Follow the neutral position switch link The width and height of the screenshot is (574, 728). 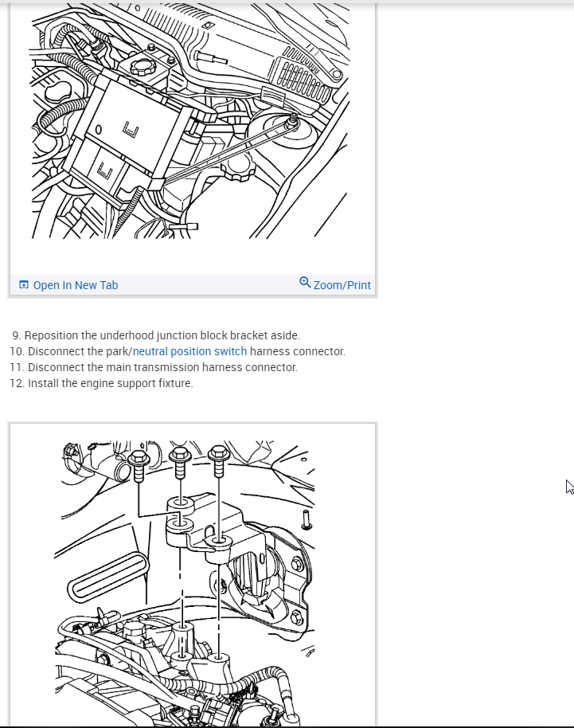[189, 351]
